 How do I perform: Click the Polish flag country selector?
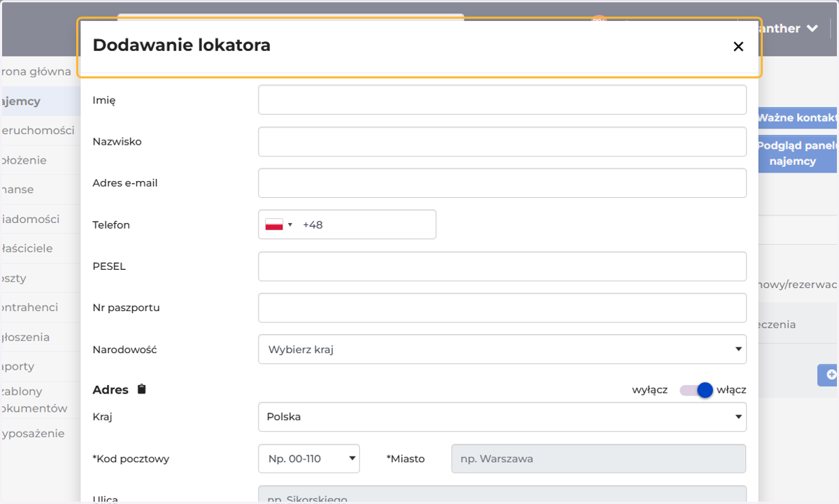[x=273, y=225]
